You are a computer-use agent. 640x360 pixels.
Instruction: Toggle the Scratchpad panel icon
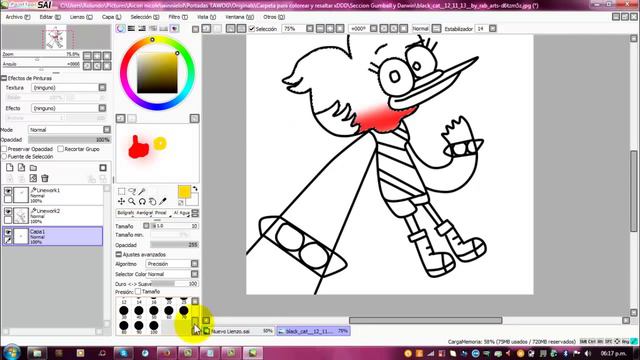click(x=174, y=29)
